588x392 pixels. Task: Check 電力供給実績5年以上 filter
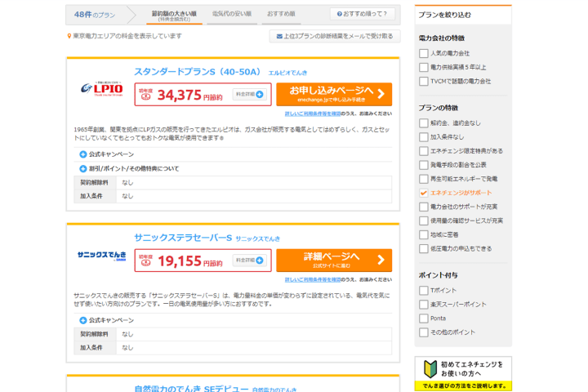423,67
